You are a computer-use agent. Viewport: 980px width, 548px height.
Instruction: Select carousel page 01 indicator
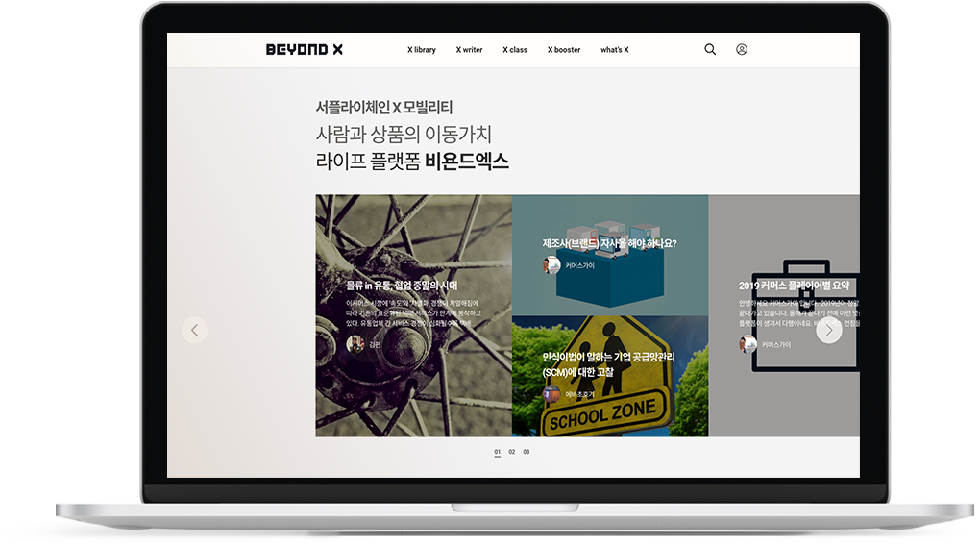(x=498, y=452)
